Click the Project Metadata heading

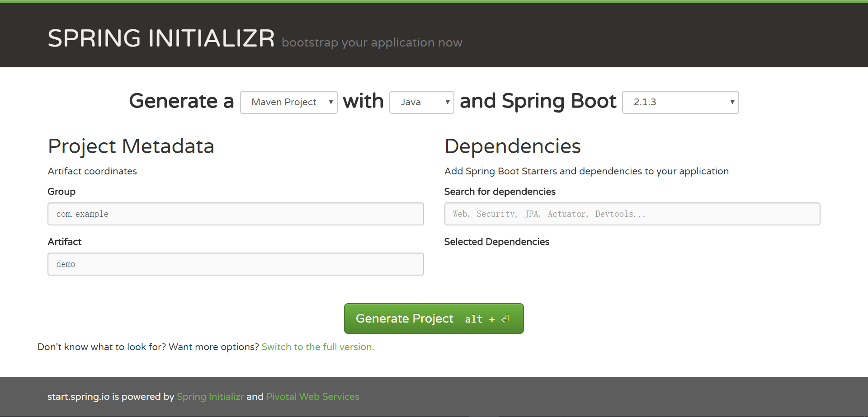coord(131,146)
